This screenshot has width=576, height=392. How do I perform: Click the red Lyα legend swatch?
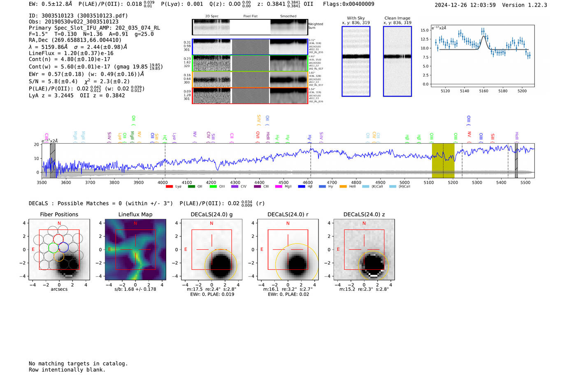click(x=169, y=186)
